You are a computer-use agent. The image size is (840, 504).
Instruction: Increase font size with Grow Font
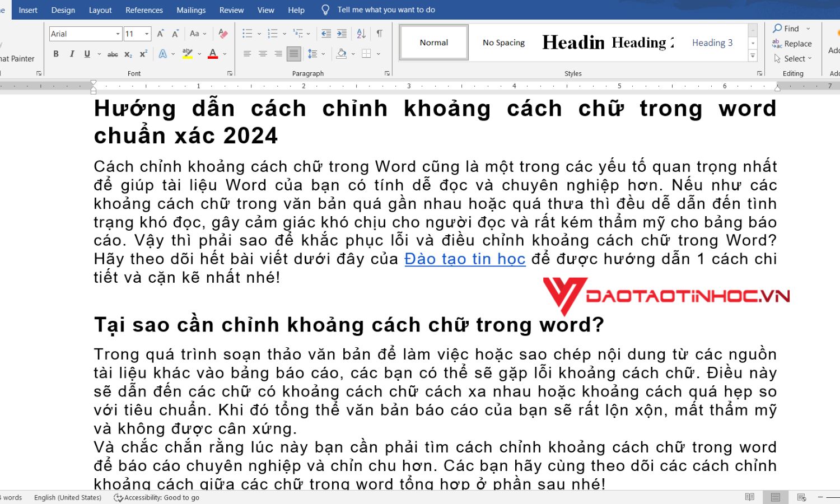pyautogui.click(x=160, y=34)
